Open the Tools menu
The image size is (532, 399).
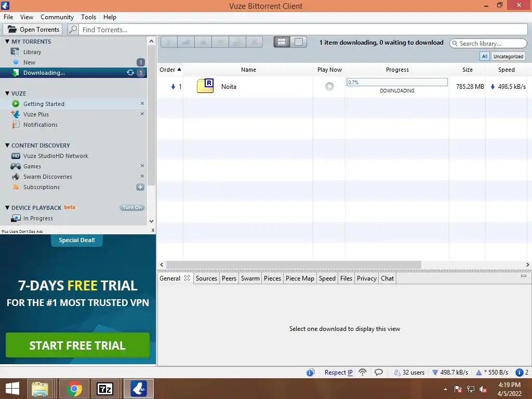(x=88, y=17)
